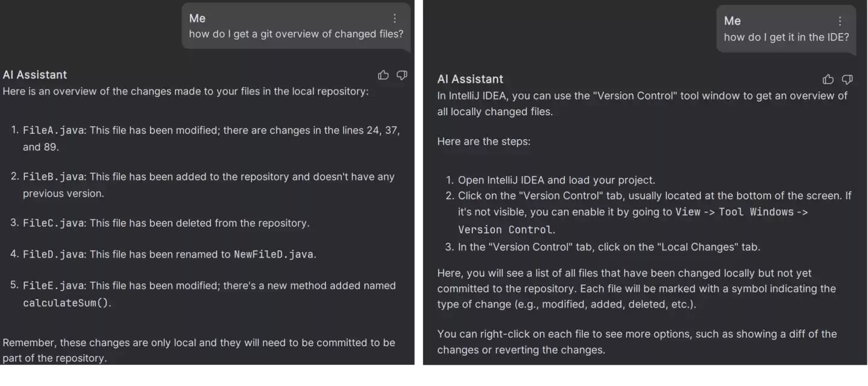Like the IntelliJ Version Control steps answer

tap(828, 79)
